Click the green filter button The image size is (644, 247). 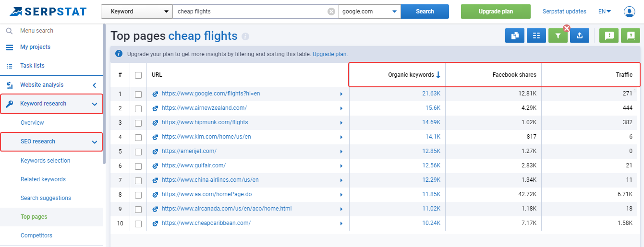click(558, 35)
